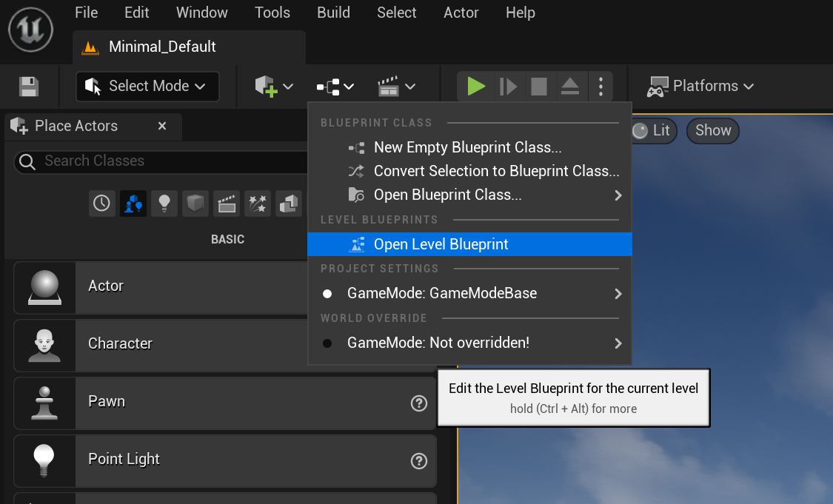Open the Build menu
This screenshot has width=833, height=504.
(x=334, y=13)
